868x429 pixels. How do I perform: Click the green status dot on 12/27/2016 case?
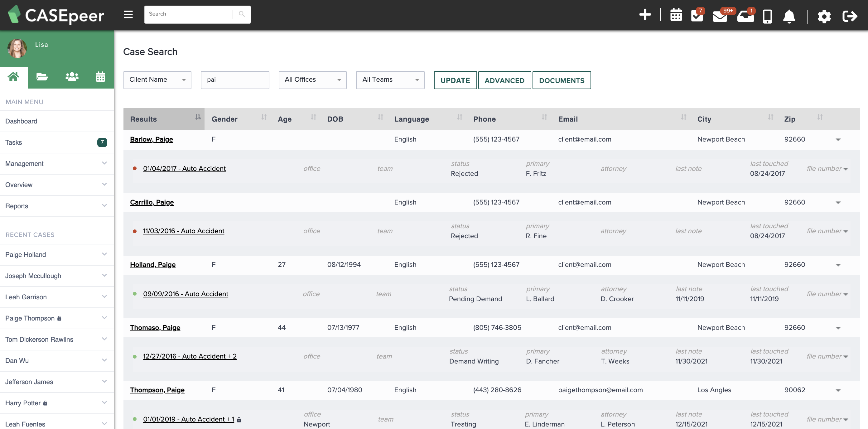(x=135, y=357)
